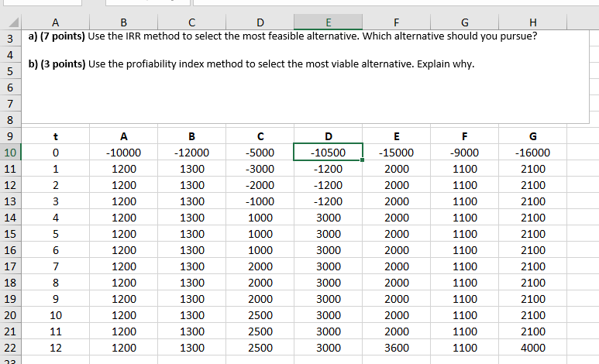Click t value 0 in row 10
The width and height of the screenshot is (599, 364).
55,153
